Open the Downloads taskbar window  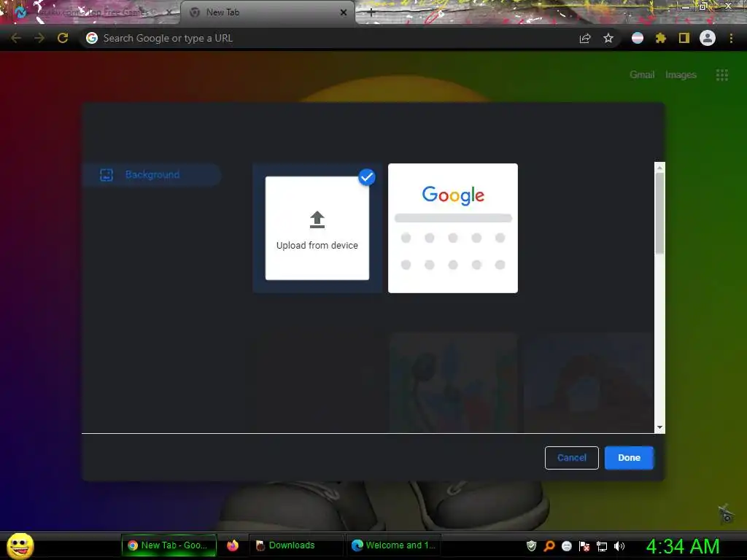(295, 545)
